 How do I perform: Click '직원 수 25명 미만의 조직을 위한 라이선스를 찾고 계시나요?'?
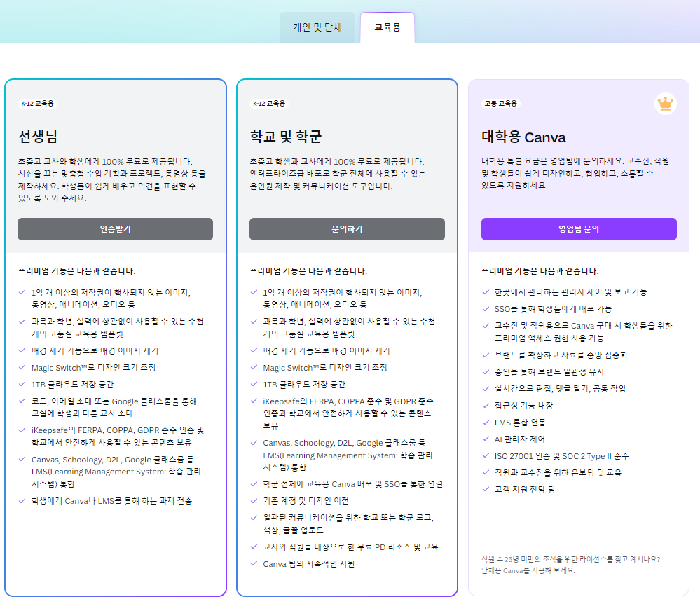[570, 559]
